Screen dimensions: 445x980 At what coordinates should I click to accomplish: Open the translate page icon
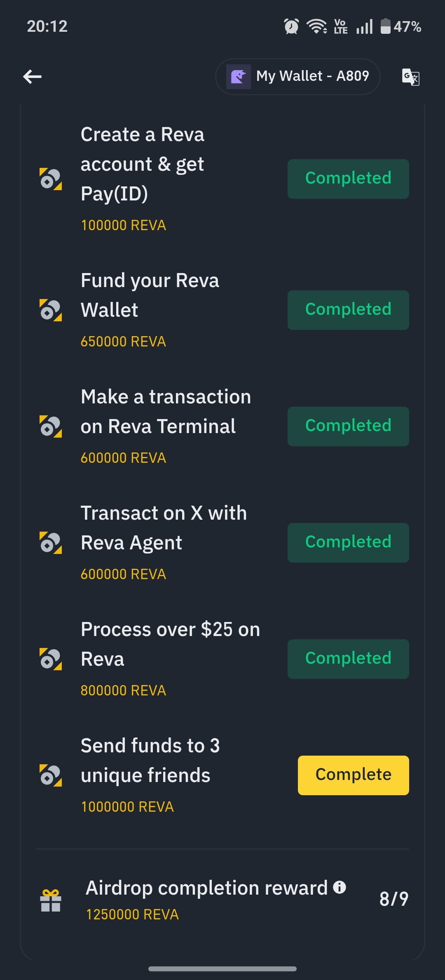click(x=410, y=77)
